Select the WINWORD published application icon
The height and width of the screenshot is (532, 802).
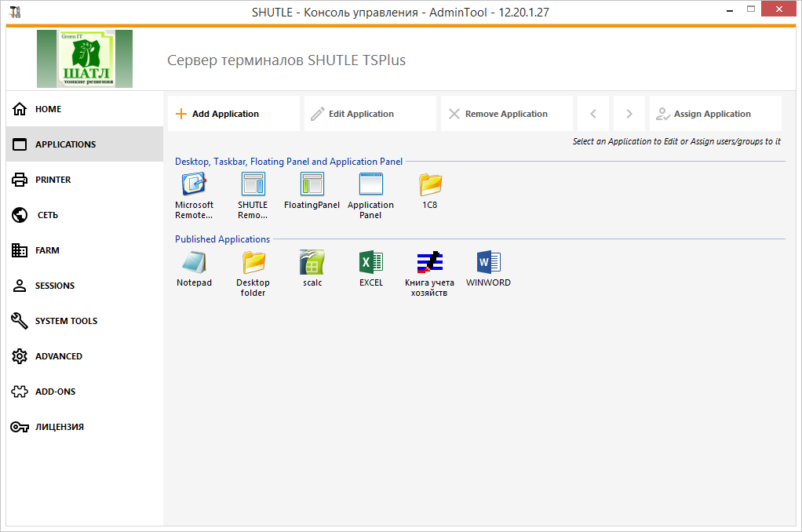488,262
